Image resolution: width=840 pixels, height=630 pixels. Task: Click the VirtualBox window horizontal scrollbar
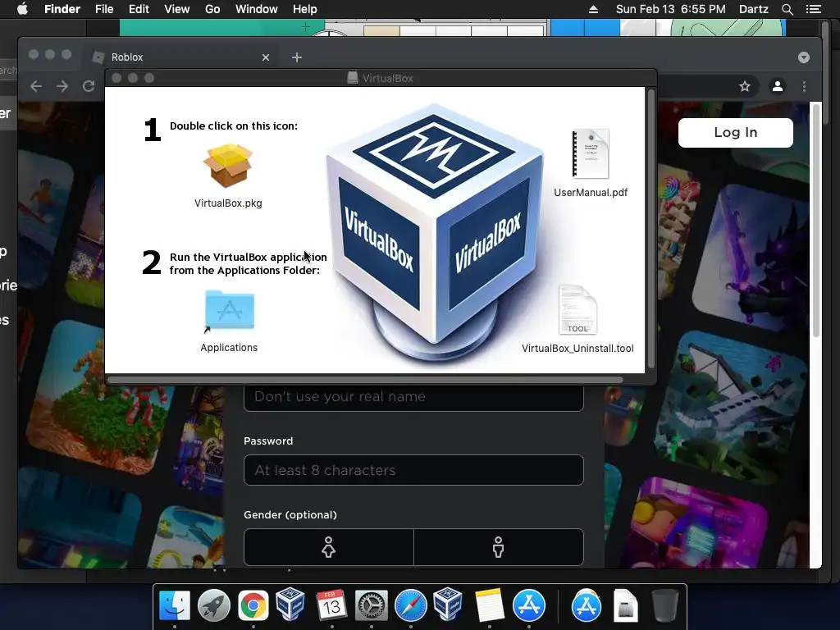pos(365,380)
